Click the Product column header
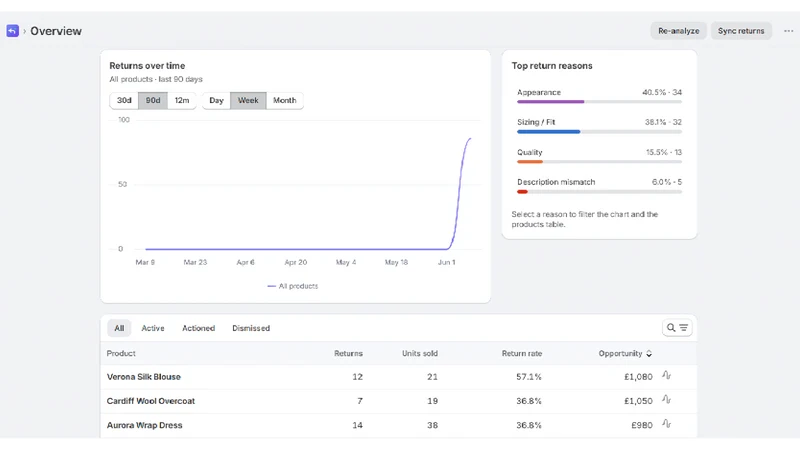The image size is (800, 450). 121,354
